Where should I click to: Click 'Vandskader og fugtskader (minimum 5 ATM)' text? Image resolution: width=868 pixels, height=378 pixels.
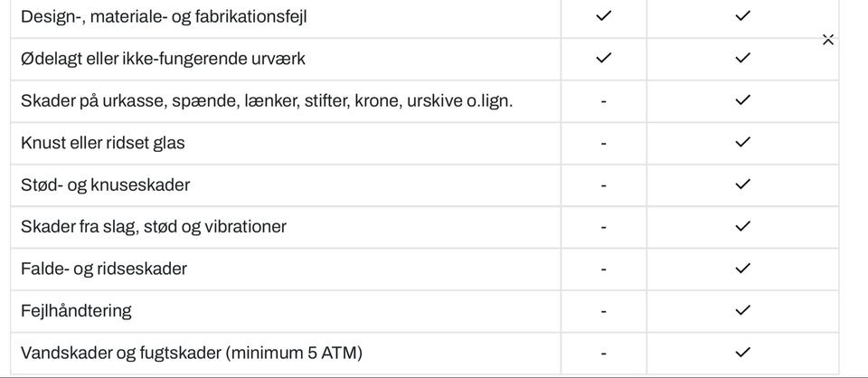point(192,352)
